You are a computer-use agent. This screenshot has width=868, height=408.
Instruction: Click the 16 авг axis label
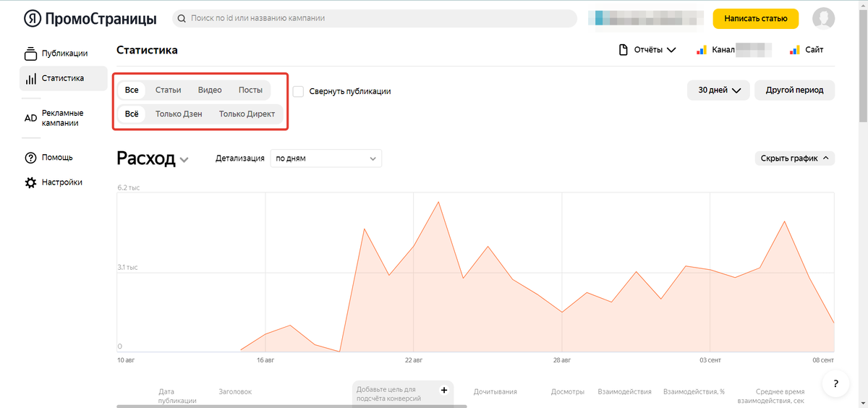265,360
